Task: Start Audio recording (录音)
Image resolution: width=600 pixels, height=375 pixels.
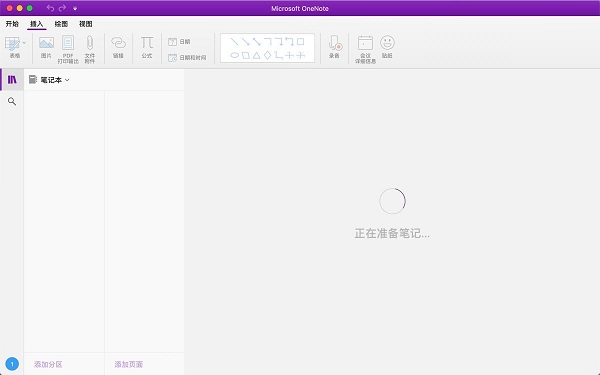Action: [334, 47]
